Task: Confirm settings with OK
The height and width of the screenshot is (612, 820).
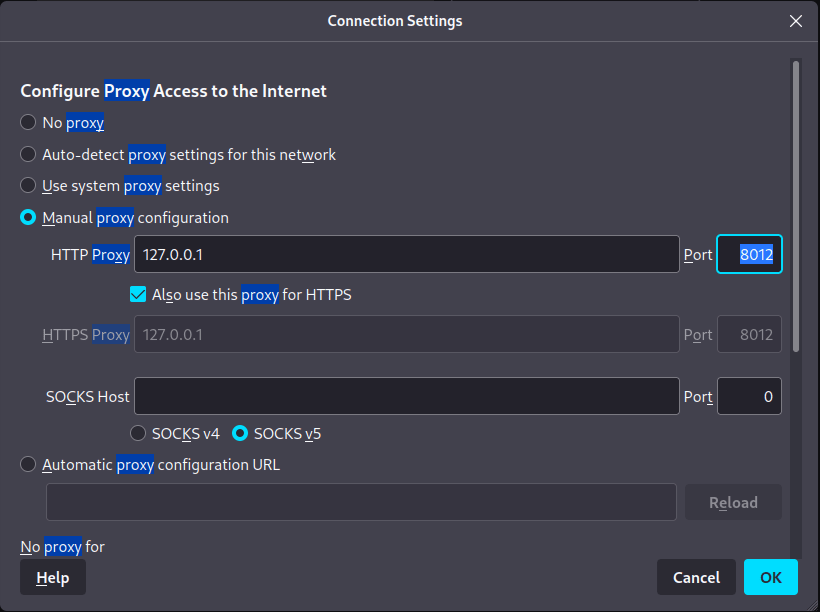Action: pyautogui.click(x=770, y=577)
